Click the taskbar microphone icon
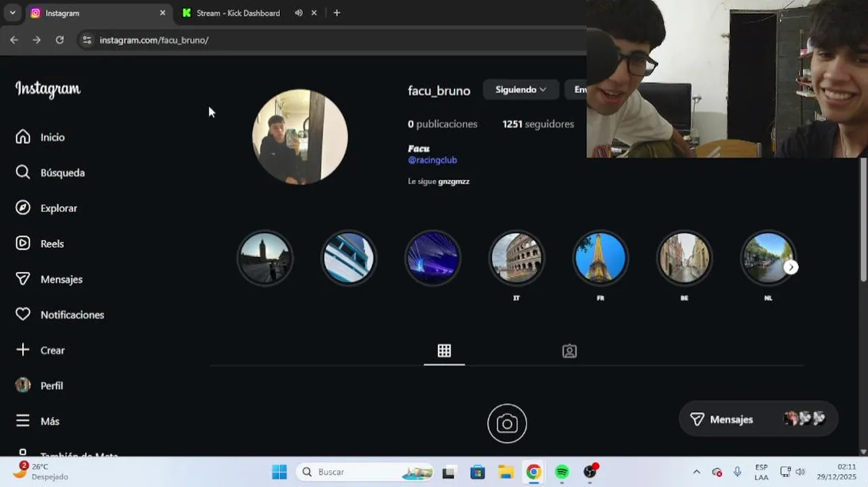This screenshot has width=868, height=487. 738,471
